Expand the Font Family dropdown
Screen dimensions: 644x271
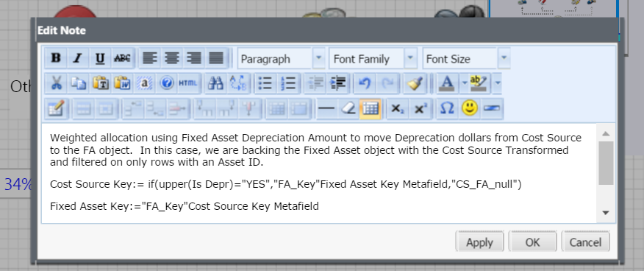373,59
